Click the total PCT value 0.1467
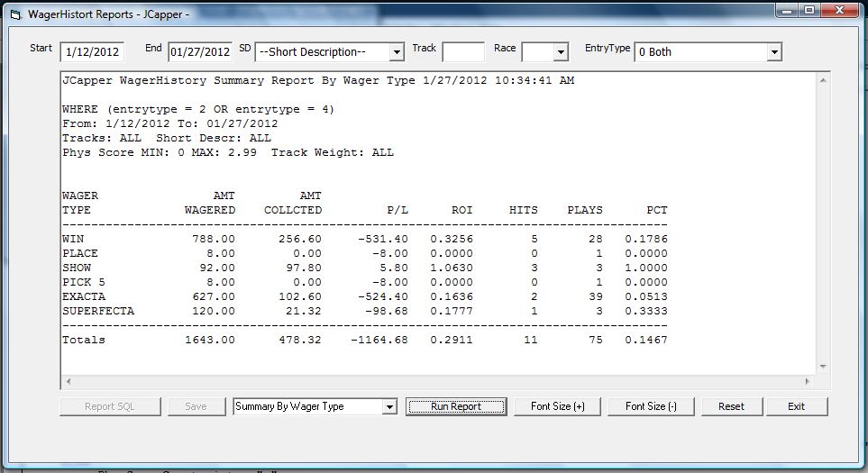Viewport: 868px width, 473px height. [646, 340]
